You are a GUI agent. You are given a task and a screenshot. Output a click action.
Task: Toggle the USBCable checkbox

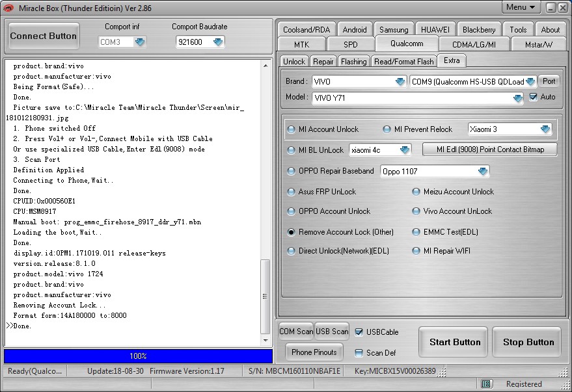359,332
